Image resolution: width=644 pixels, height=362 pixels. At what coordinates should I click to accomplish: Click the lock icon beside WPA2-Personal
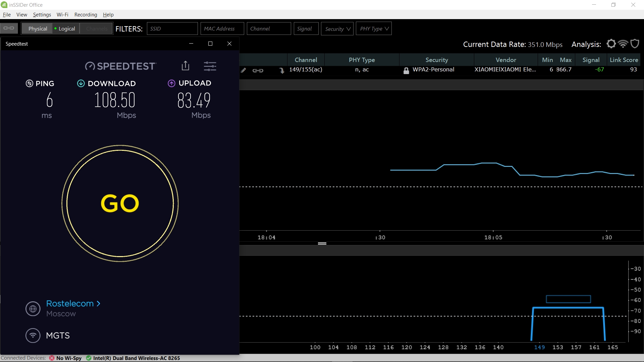[406, 70]
